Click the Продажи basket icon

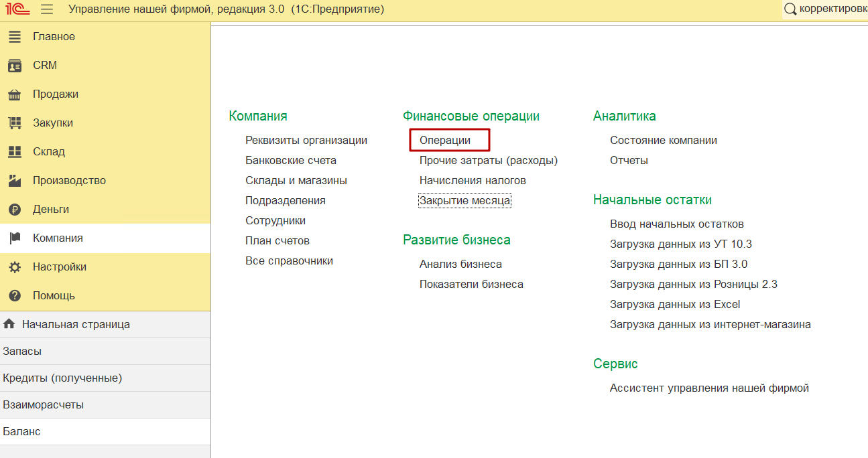[x=15, y=94]
